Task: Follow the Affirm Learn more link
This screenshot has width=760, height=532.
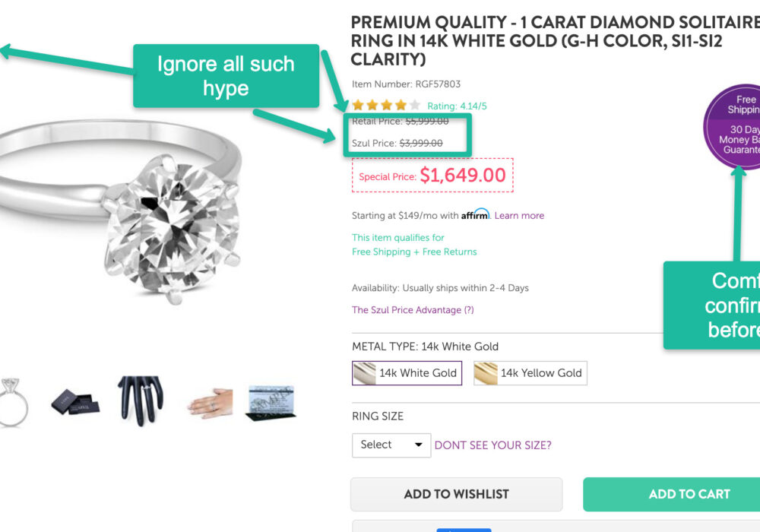Action: [519, 215]
